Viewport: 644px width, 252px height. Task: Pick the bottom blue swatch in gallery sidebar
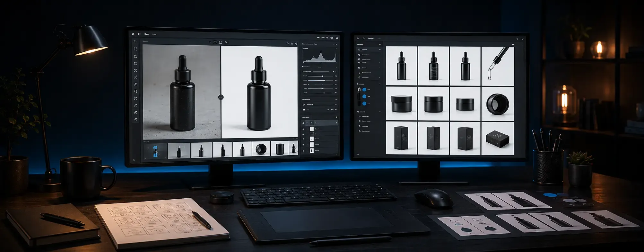[364, 104]
